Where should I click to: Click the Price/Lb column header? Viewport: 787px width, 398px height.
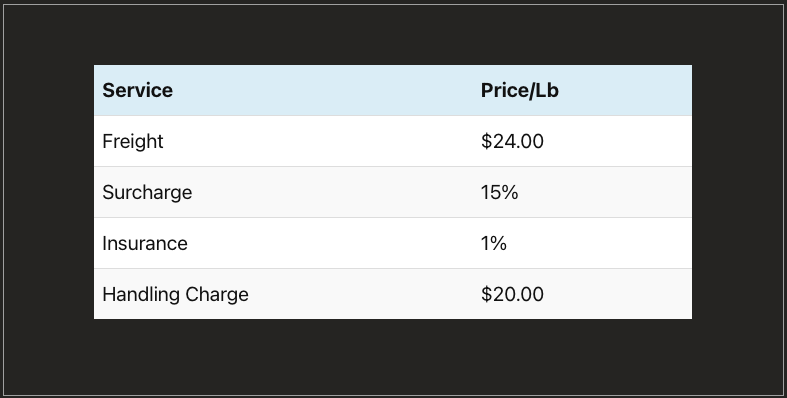point(519,90)
